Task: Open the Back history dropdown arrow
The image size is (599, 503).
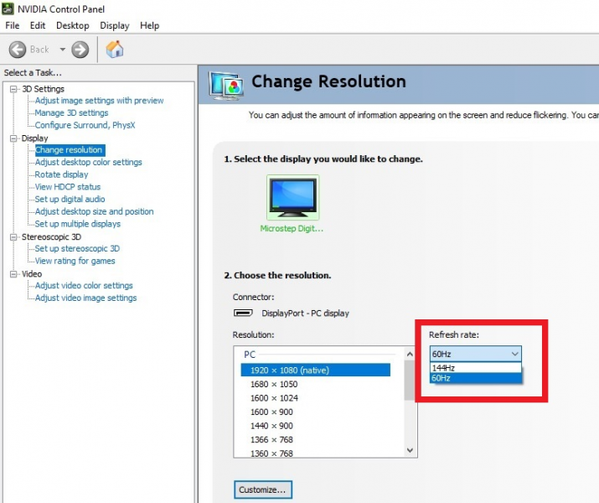Action: 63,49
